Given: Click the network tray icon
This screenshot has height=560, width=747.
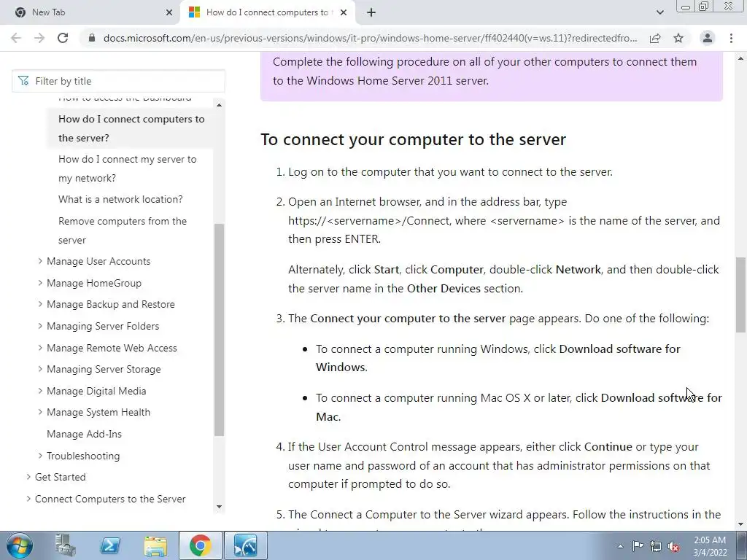Looking at the screenshot, I should click(656, 546).
